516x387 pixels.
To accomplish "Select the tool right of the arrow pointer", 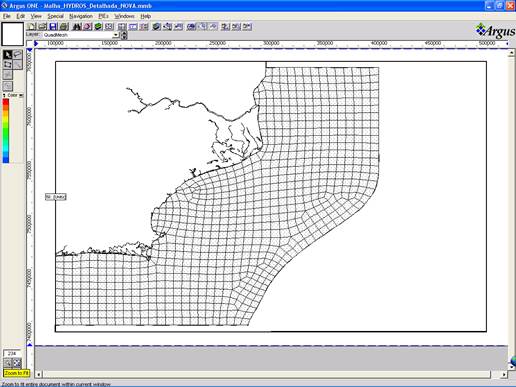I will click(17, 55).
